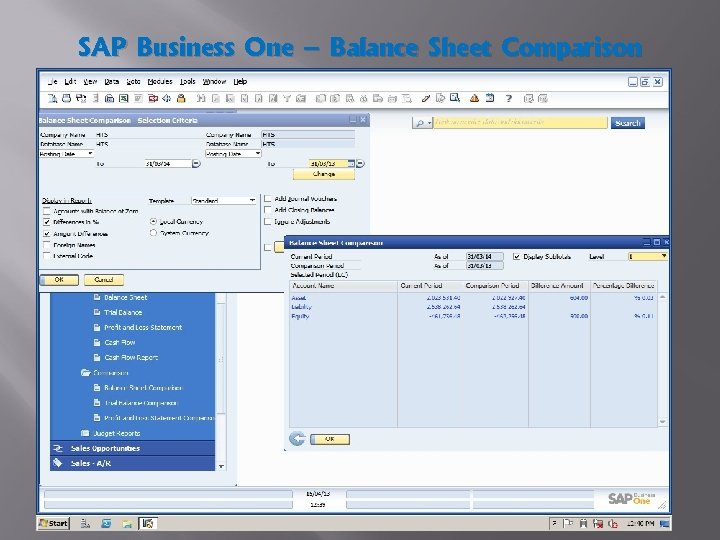
Task: Click the golden link arrow beside date 31/03/14
Action: 196,163
